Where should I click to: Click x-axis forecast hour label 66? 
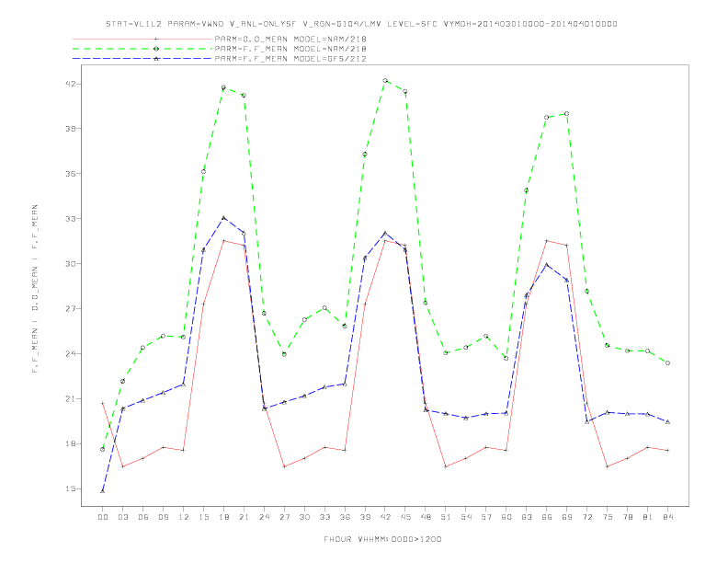point(547,517)
